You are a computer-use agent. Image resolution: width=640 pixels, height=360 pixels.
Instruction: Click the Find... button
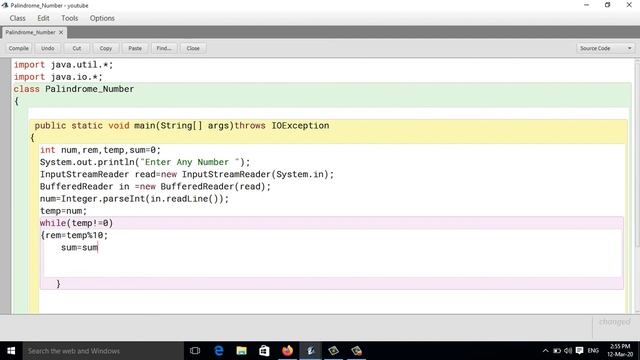(x=164, y=48)
